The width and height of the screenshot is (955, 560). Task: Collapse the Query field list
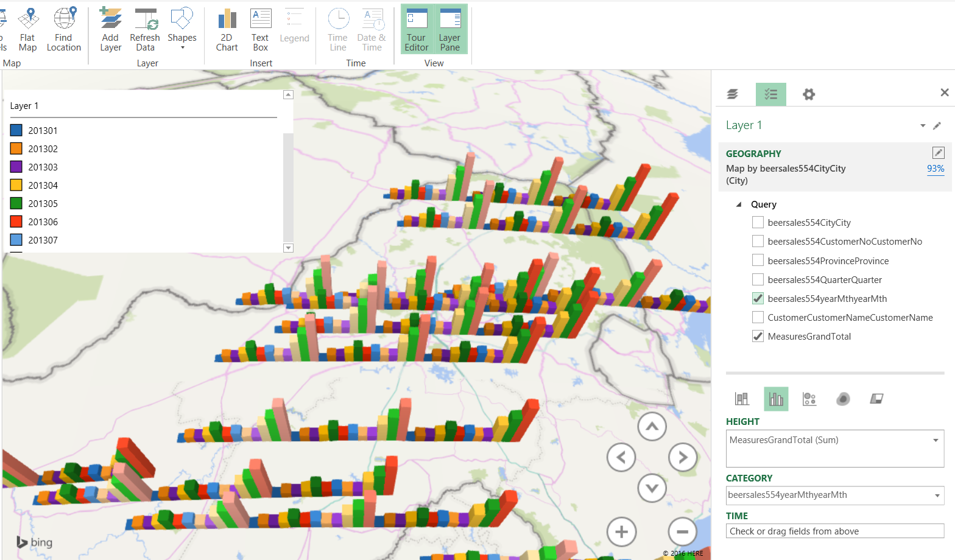[x=739, y=205]
